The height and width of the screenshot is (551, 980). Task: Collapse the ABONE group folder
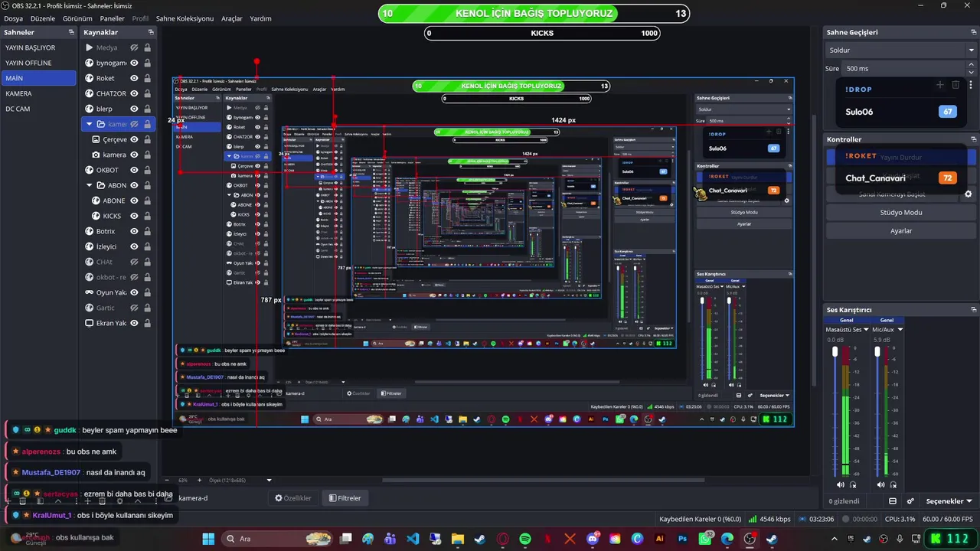point(89,185)
